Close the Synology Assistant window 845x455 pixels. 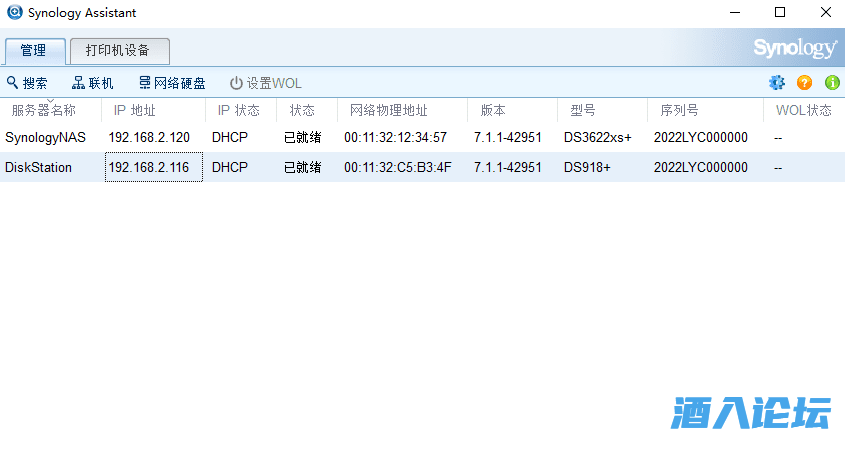pyautogui.click(x=826, y=12)
